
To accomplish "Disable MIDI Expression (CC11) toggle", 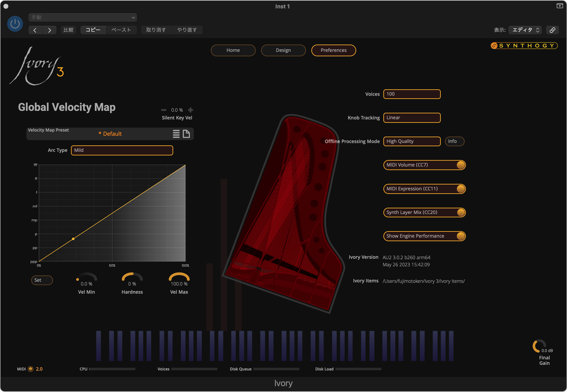I will tap(461, 189).
